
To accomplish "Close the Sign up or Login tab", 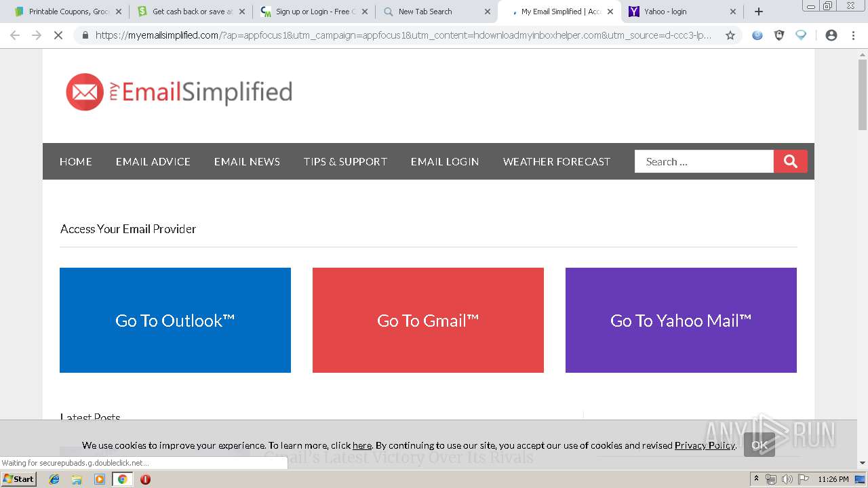I will click(365, 12).
